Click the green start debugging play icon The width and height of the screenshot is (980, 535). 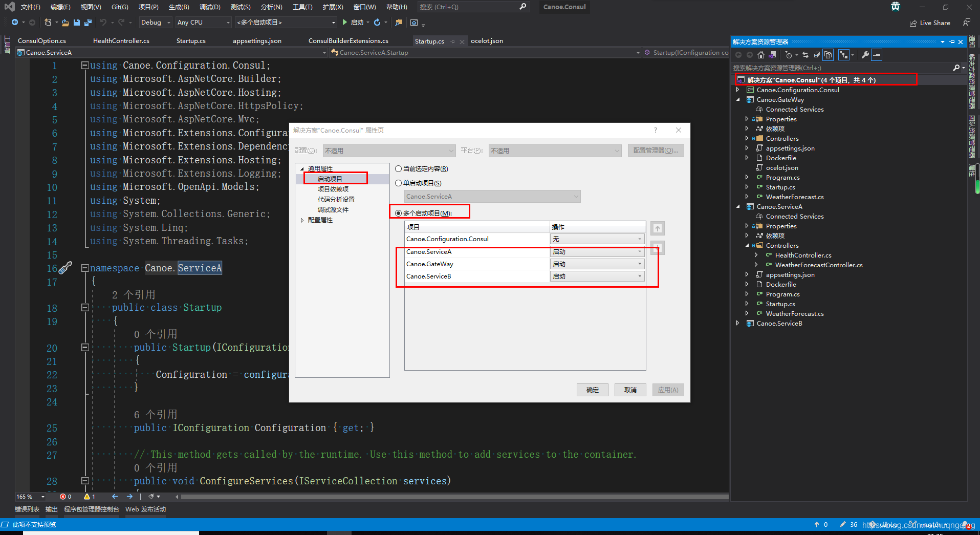pos(344,23)
